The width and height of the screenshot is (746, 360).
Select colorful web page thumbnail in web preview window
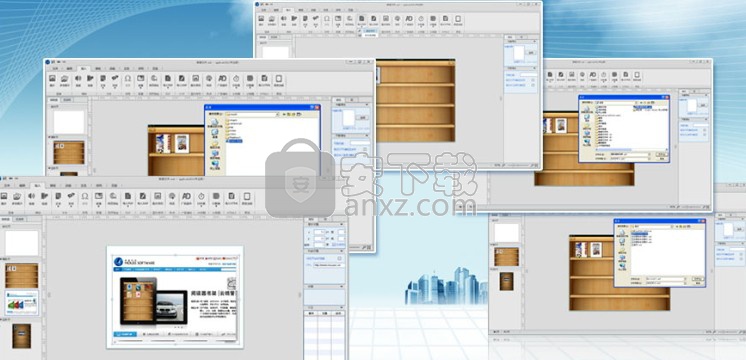coord(21,302)
